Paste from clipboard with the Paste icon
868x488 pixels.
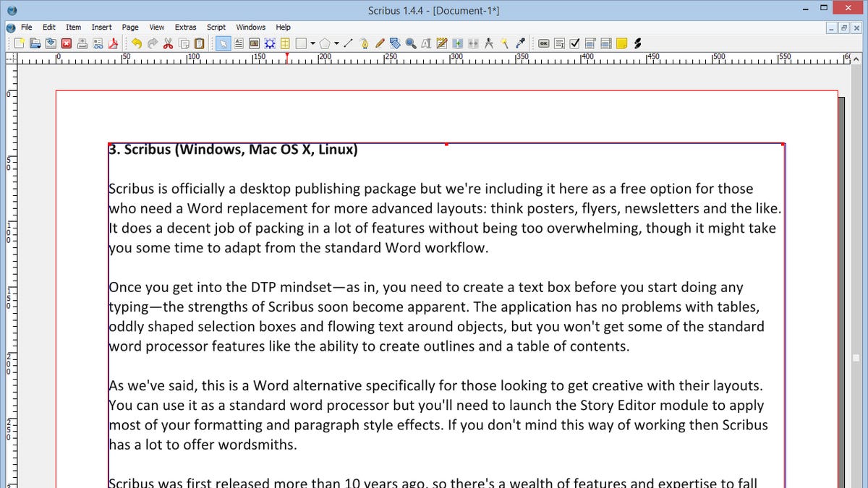(x=199, y=43)
